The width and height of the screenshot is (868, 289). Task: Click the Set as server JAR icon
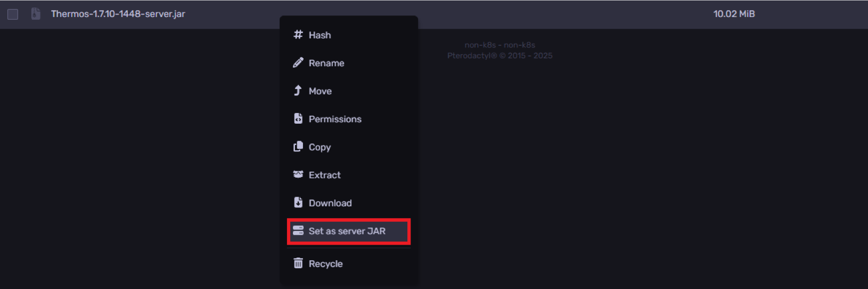pos(298,231)
